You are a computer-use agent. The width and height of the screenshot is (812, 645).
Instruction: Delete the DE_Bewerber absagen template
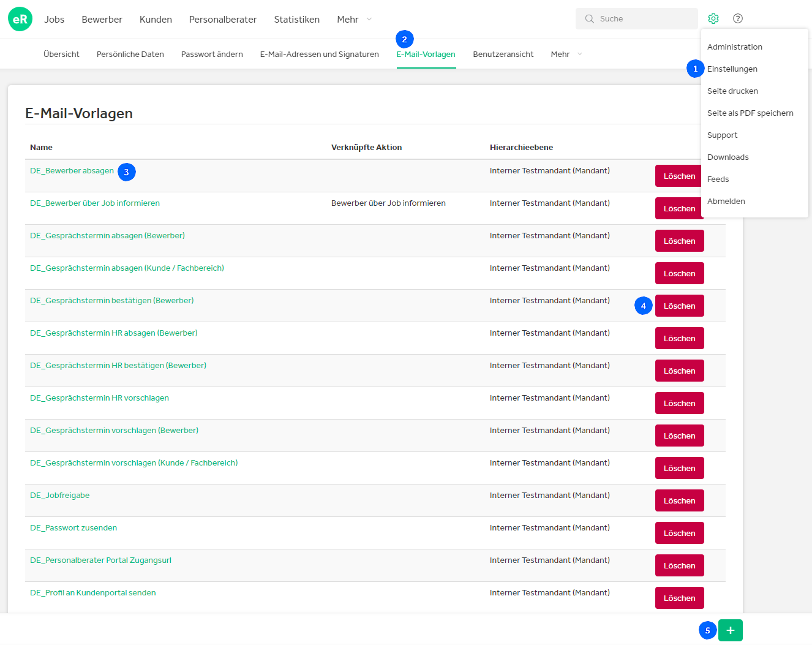point(679,176)
